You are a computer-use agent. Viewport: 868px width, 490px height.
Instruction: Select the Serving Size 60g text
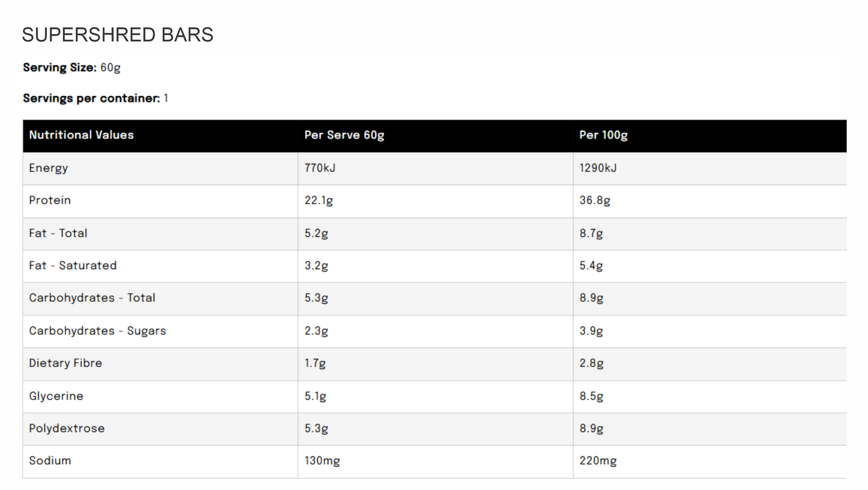72,68
